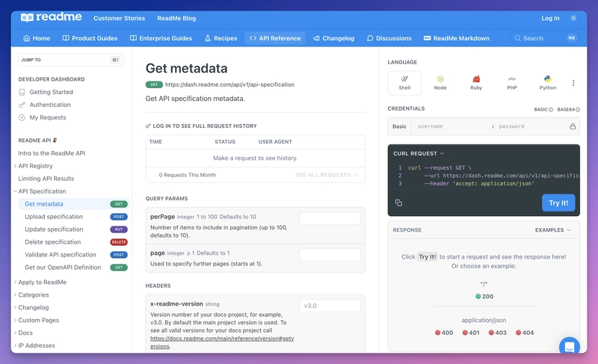
Task: Copy the cURL request with copy icon
Action: pos(398,203)
